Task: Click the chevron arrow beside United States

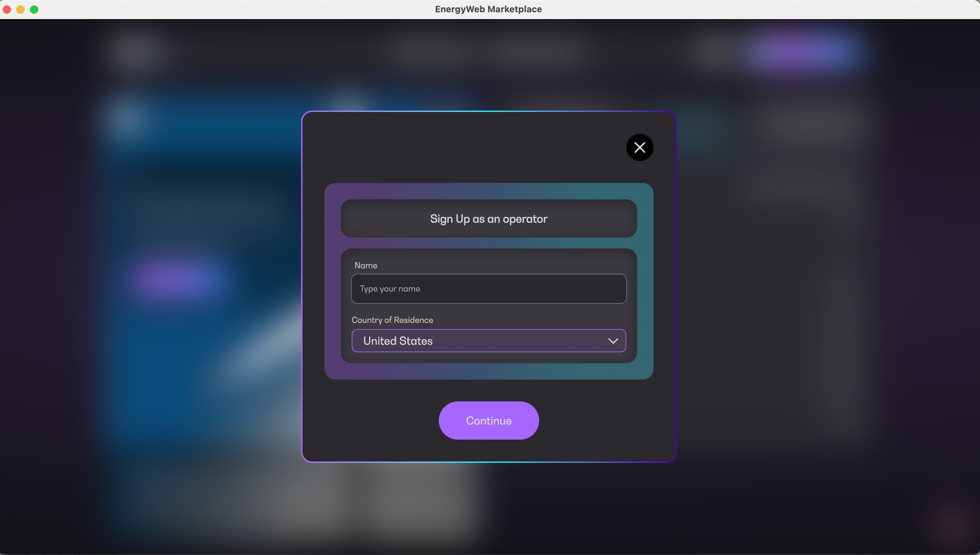Action: (x=613, y=341)
